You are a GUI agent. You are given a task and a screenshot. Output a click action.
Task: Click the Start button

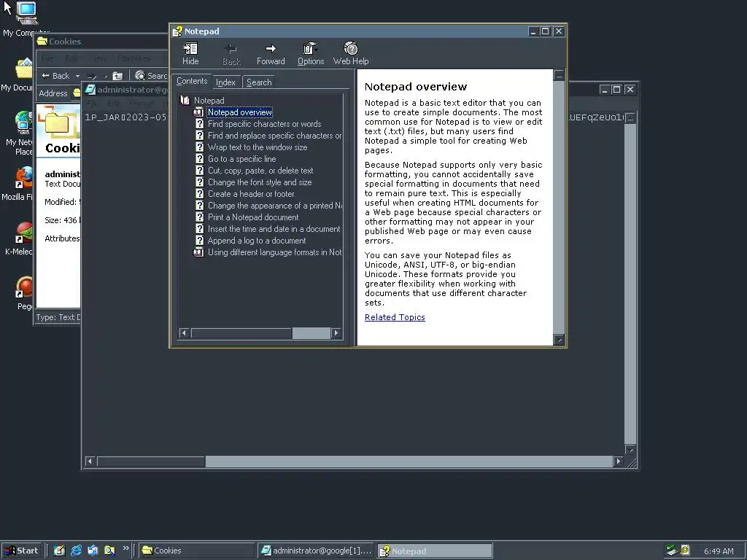[x=22, y=551]
